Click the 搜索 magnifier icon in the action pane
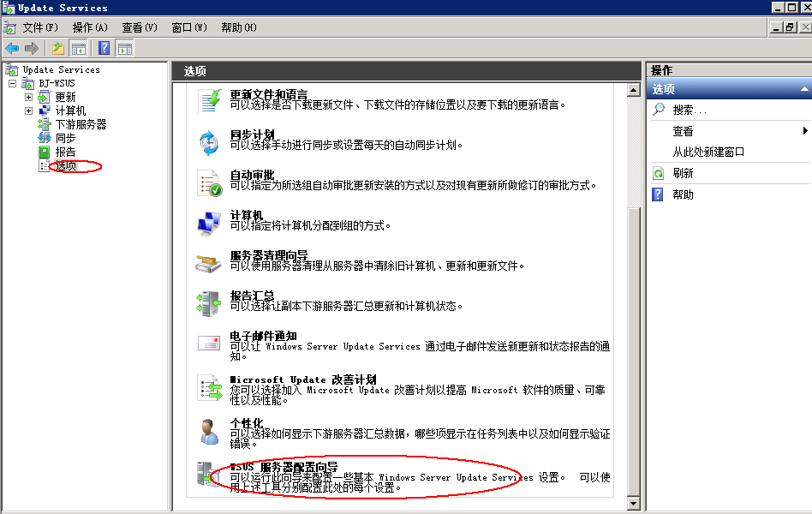Viewport: 812px width, 514px height. tap(659, 110)
